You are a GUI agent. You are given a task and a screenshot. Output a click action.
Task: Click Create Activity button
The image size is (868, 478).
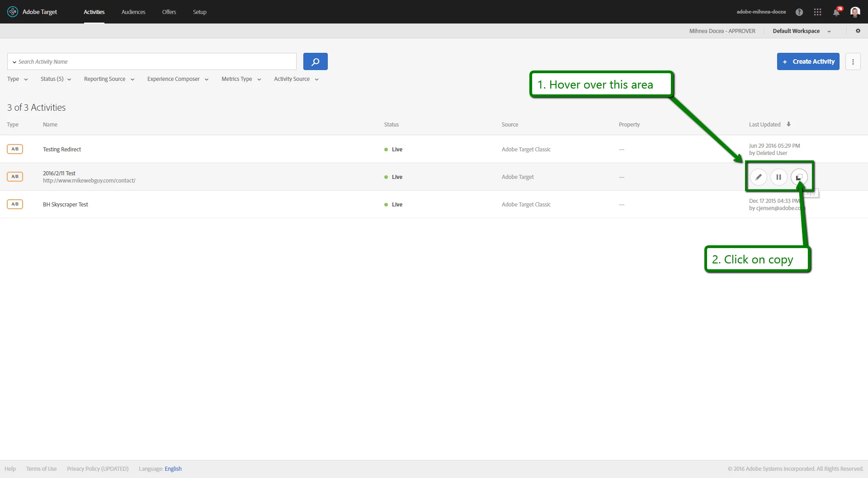808,61
